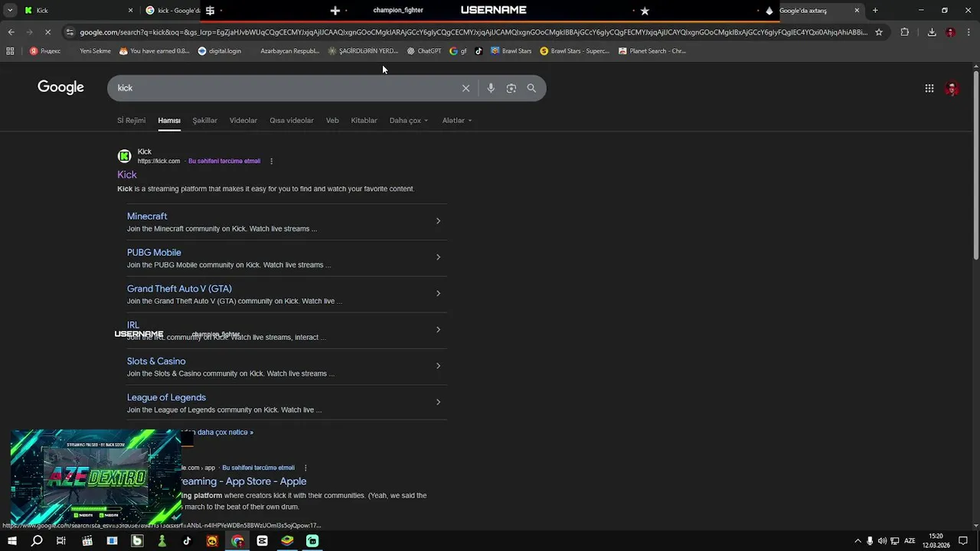The height and width of the screenshot is (551, 980).
Task: Open App Store - Apple result
Action: [243, 481]
